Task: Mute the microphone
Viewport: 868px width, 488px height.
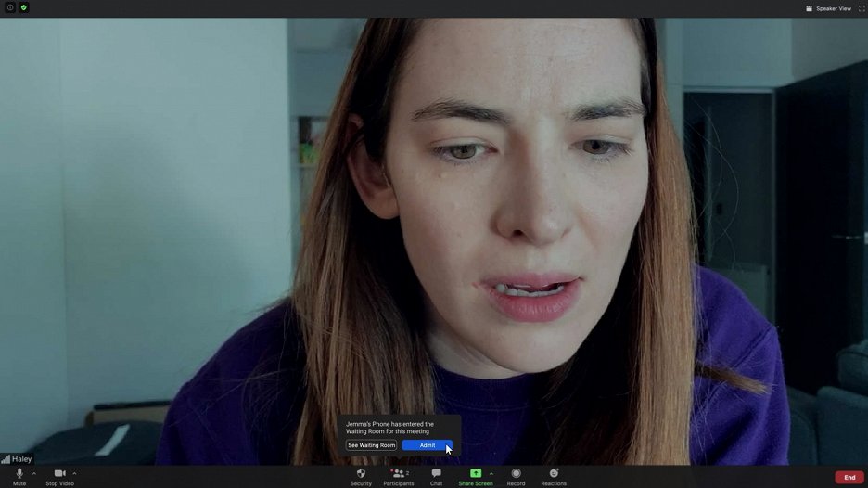Action: (x=19, y=474)
